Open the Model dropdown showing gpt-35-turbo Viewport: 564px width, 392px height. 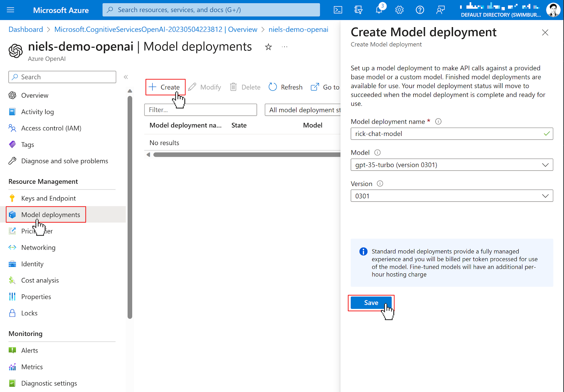(x=452, y=165)
